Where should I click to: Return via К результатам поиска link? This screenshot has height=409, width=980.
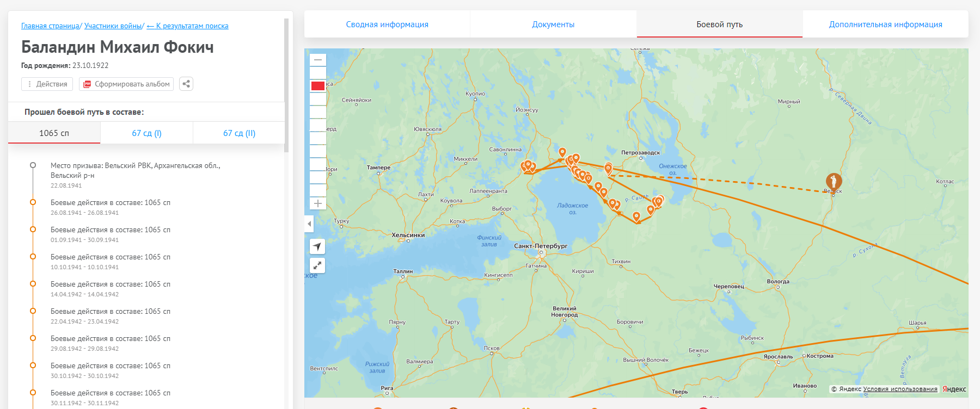pyautogui.click(x=188, y=26)
